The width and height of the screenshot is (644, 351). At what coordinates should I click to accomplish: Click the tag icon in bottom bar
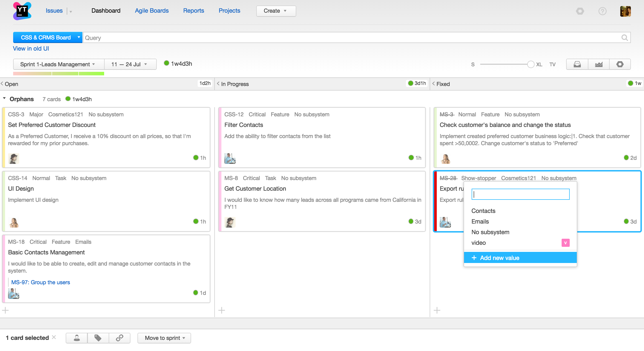click(98, 338)
